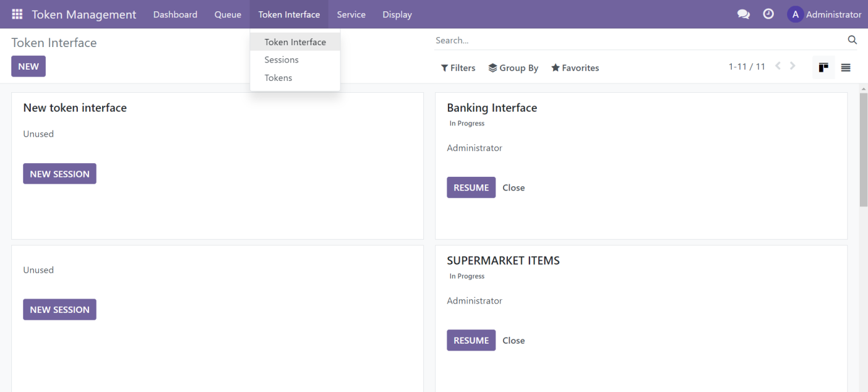The image size is (868, 392).
Task: Select Tokens from the dropdown menu
Action: pyautogui.click(x=278, y=78)
